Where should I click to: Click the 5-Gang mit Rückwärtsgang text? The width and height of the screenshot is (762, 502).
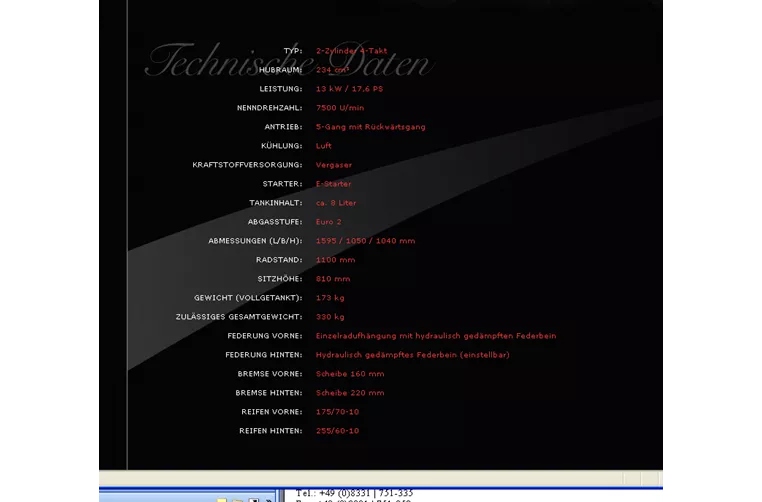(x=370, y=127)
